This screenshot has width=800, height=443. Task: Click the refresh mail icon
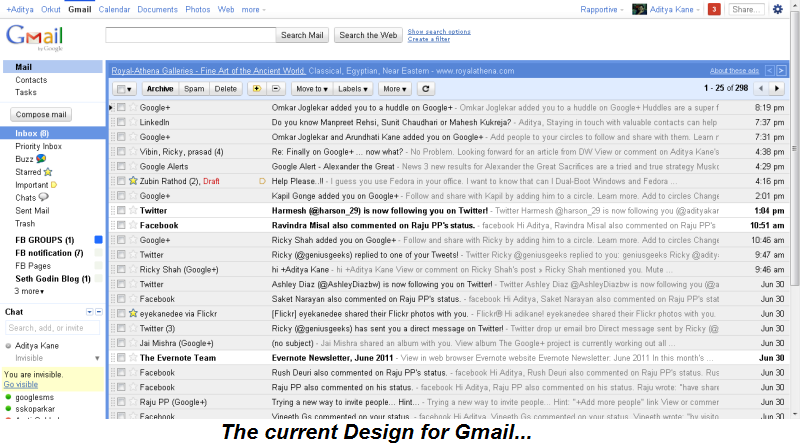pos(426,89)
